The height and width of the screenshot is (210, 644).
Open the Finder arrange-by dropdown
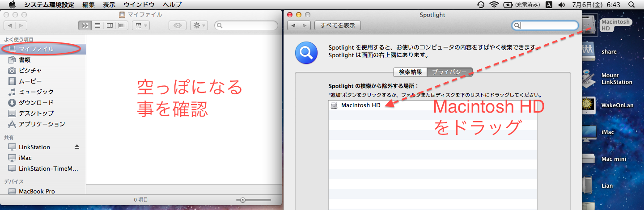pos(141,25)
